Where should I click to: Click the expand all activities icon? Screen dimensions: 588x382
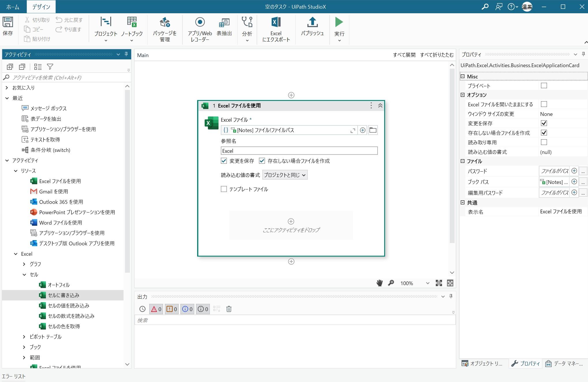tap(10, 67)
